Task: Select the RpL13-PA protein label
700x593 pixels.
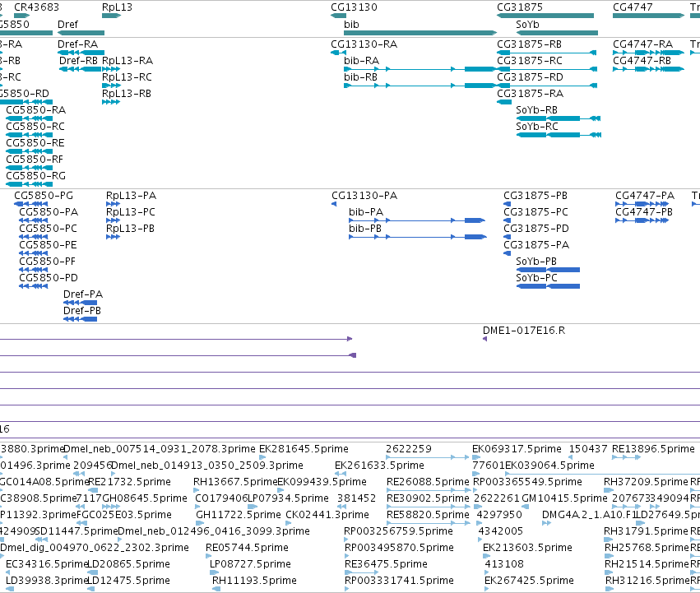Action: [132, 196]
